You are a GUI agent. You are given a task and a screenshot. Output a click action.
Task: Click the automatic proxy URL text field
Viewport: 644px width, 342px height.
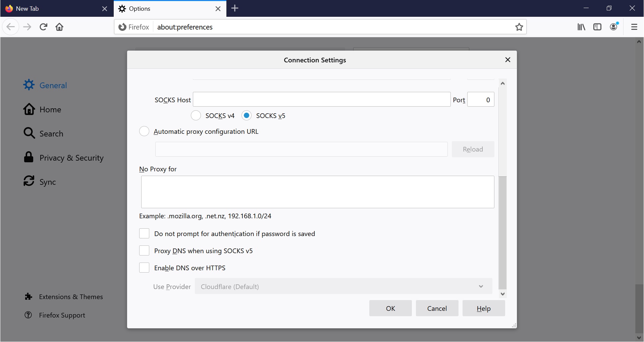click(x=301, y=149)
